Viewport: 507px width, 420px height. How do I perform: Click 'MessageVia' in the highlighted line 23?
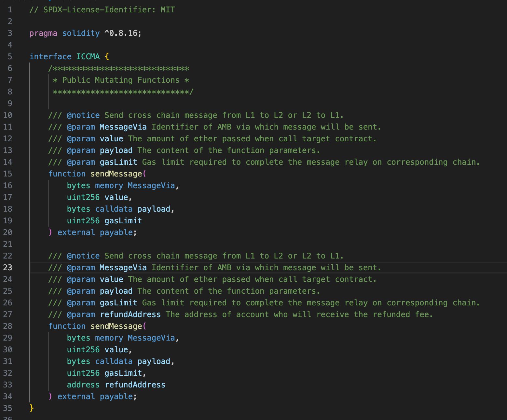(x=123, y=268)
